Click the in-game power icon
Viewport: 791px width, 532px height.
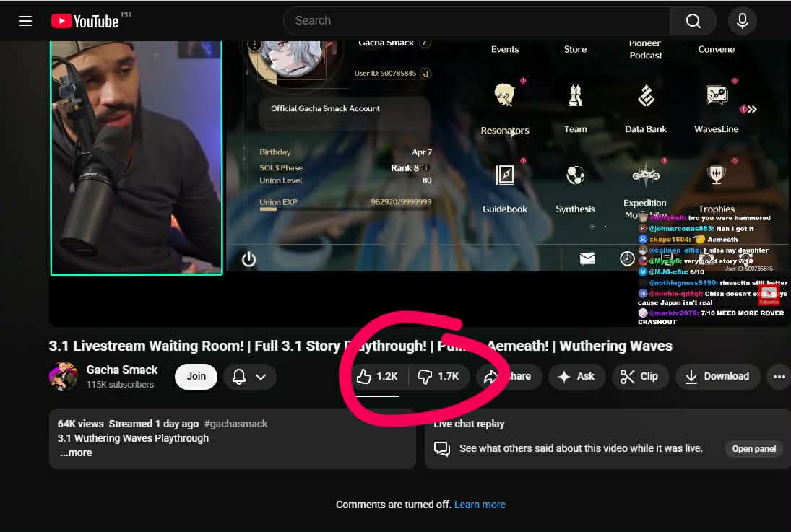tap(248, 259)
